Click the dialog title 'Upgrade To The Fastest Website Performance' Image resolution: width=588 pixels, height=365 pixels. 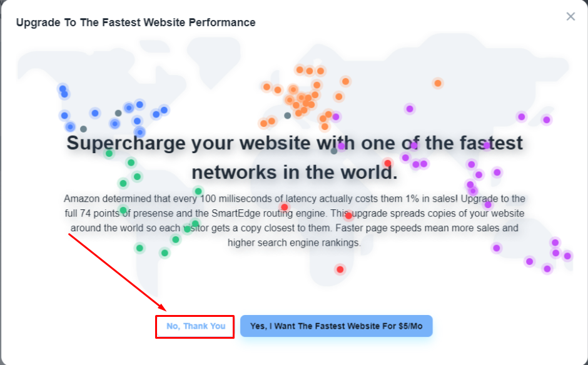136,22
